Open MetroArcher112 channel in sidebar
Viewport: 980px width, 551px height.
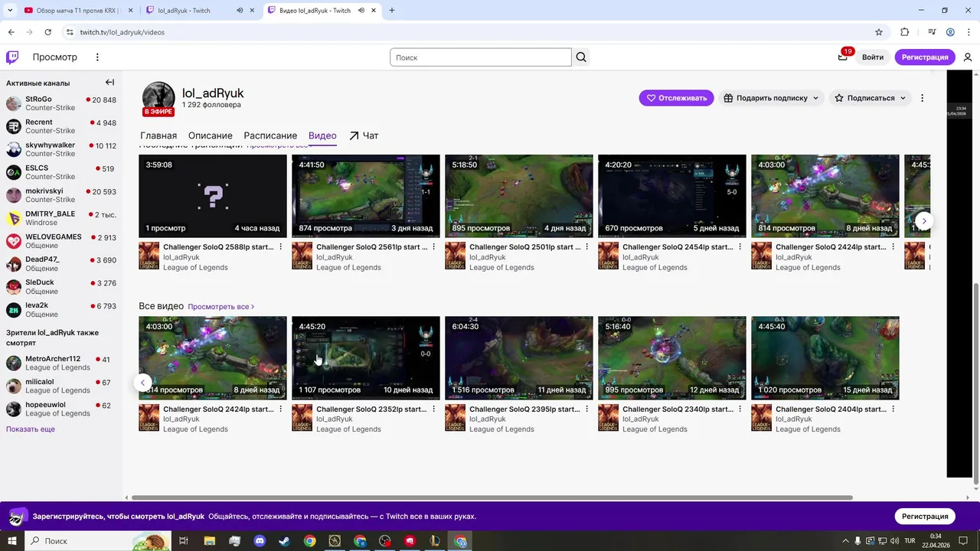point(61,363)
